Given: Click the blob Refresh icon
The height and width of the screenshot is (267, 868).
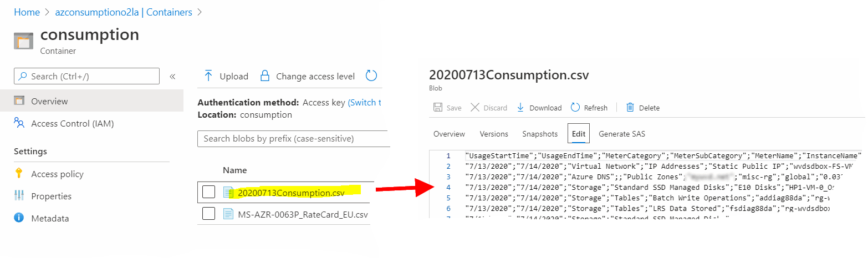Looking at the screenshot, I should pos(575,108).
